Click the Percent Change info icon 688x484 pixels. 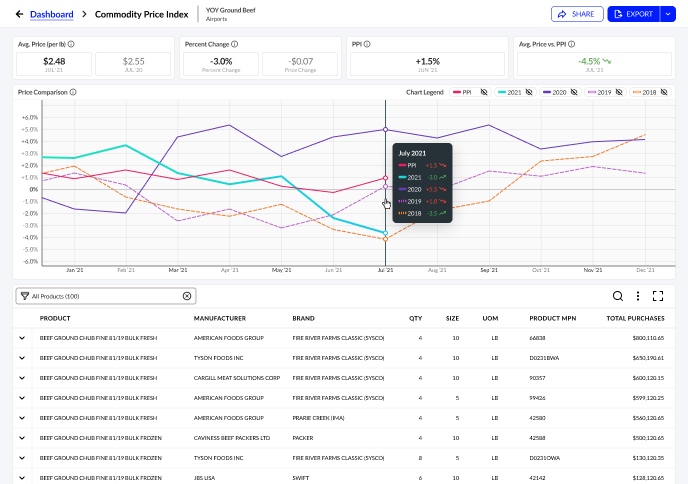235,44
